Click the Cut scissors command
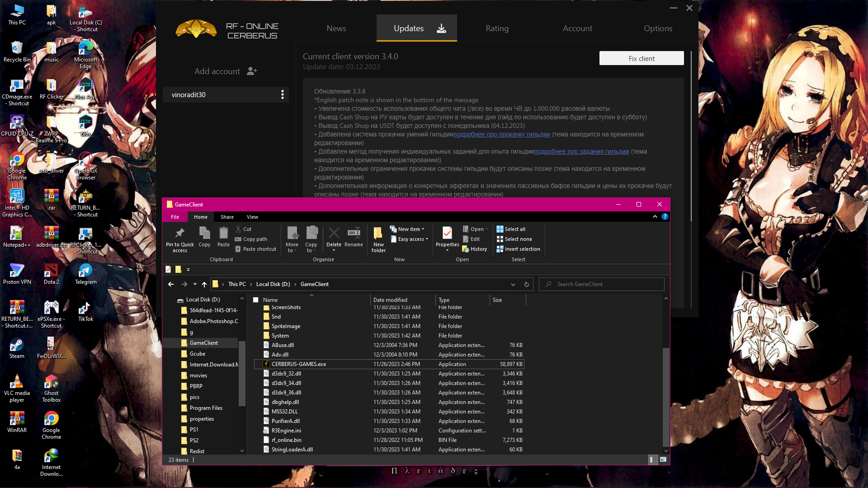 click(x=243, y=229)
